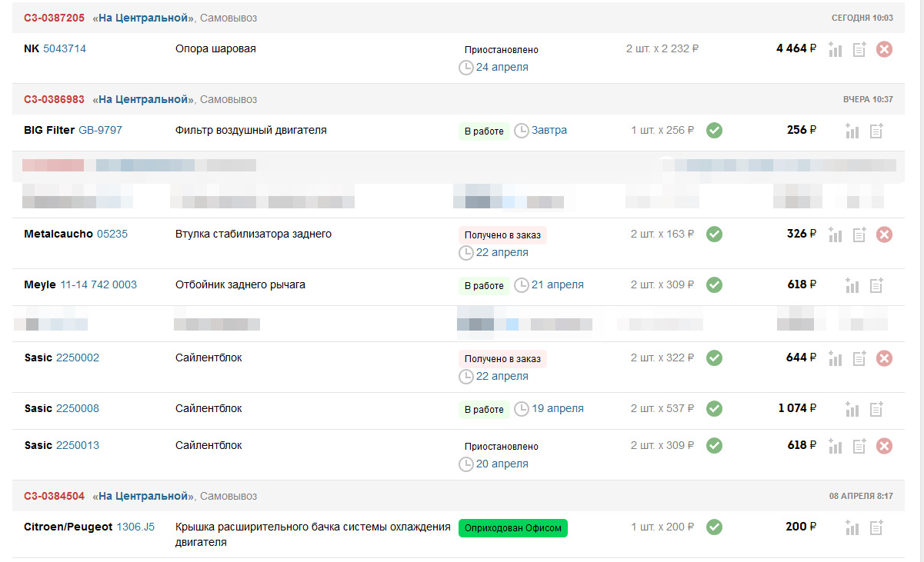Open the «На Центральной» link in order С3-0386983
The width and height of the screenshot is (924, 562).
(143, 99)
